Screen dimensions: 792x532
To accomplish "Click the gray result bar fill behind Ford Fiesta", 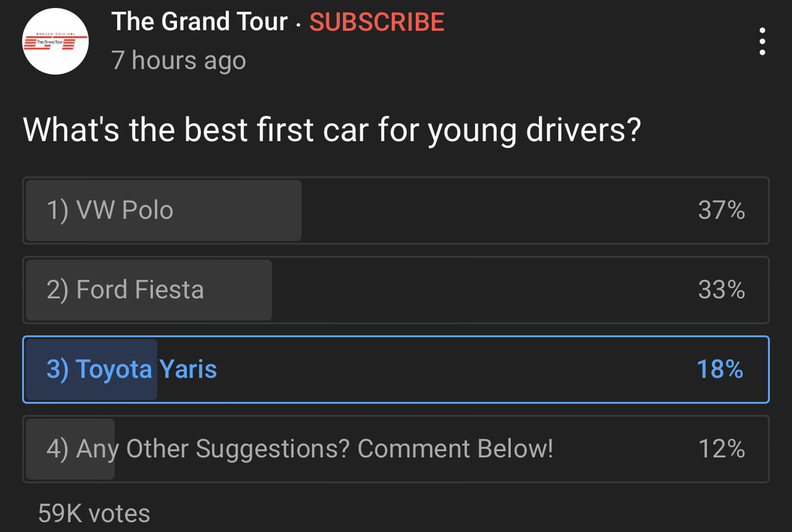I will coord(149,290).
